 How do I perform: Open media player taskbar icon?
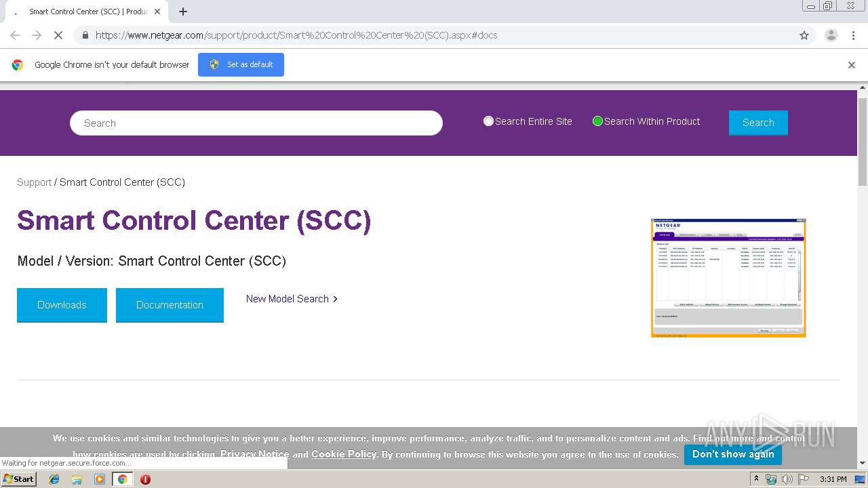click(100, 479)
